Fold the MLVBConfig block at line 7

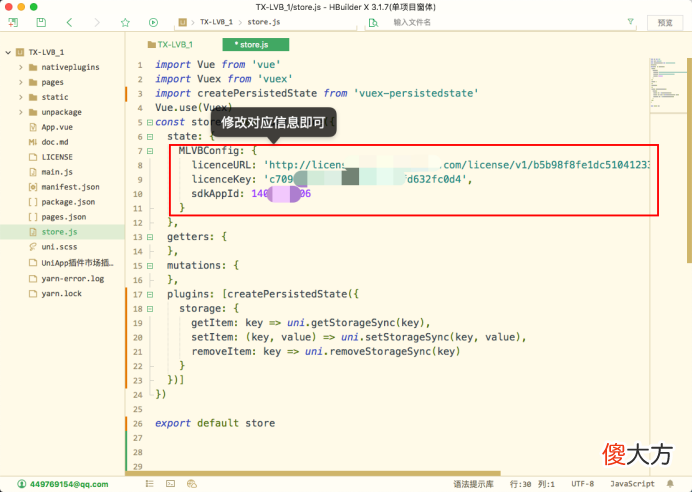click(150, 151)
